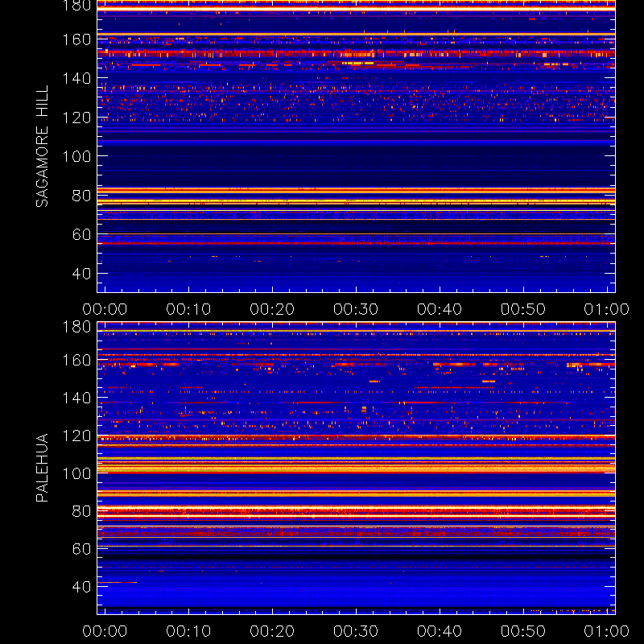Click 00:00 time label under Palehua plot
The image size is (644, 644).
(105, 631)
